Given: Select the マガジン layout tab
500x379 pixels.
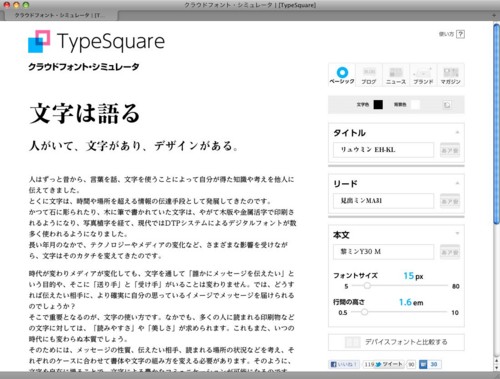Looking at the screenshot, I should (x=450, y=75).
